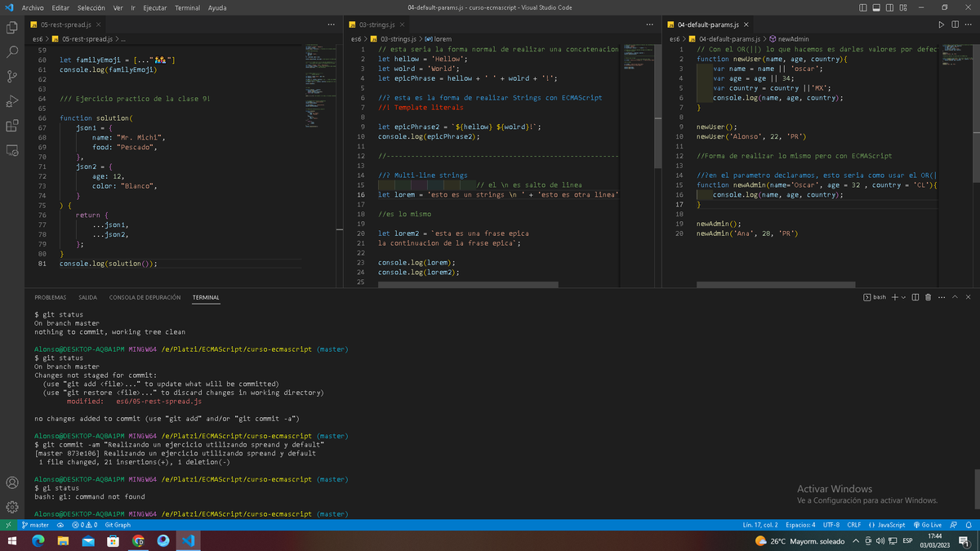Change encoding UTF-8 in status bar
Screen dimensions: 980x551
831,525
